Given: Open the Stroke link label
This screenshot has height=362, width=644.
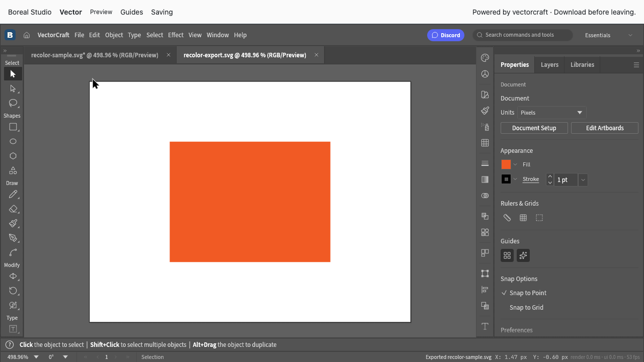Looking at the screenshot, I should pyautogui.click(x=531, y=179).
